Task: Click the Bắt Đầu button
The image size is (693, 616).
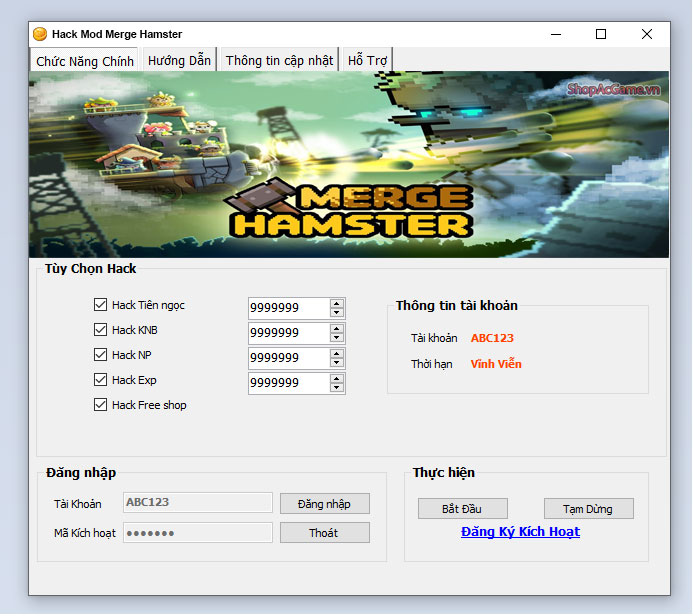Action: coord(462,509)
